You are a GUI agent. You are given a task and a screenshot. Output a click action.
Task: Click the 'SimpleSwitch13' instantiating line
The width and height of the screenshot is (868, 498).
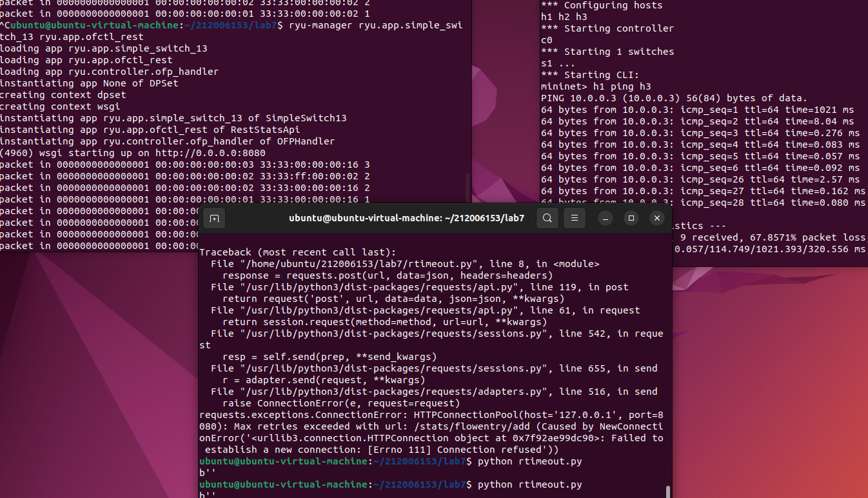[173, 118]
